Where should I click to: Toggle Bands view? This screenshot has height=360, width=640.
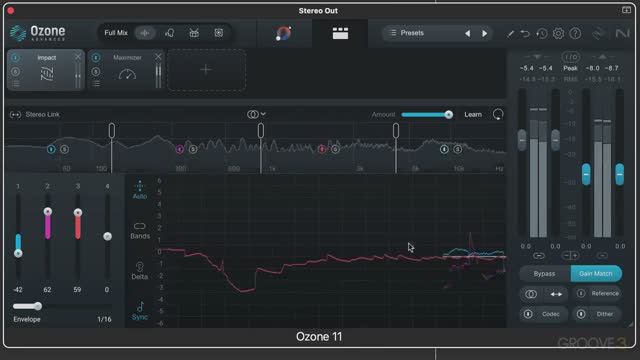pyautogui.click(x=140, y=231)
